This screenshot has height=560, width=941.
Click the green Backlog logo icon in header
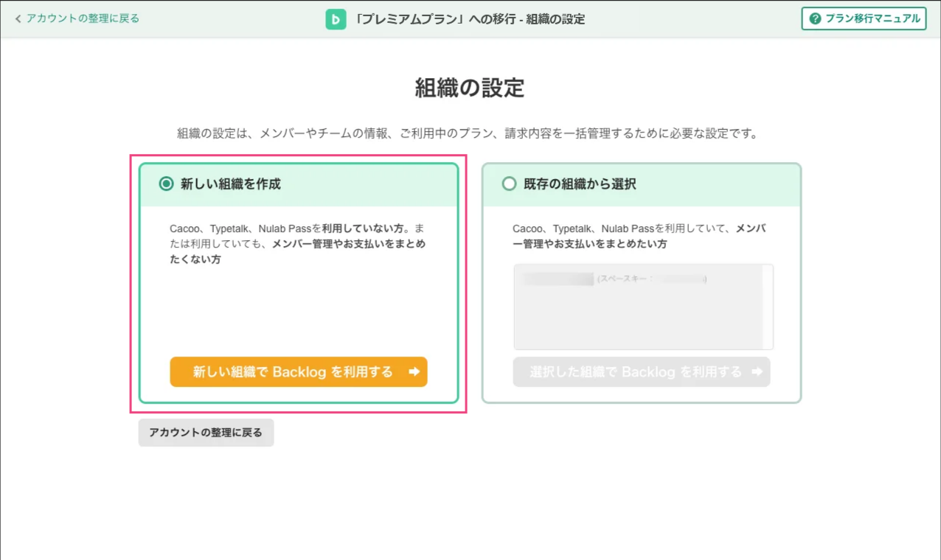(336, 19)
